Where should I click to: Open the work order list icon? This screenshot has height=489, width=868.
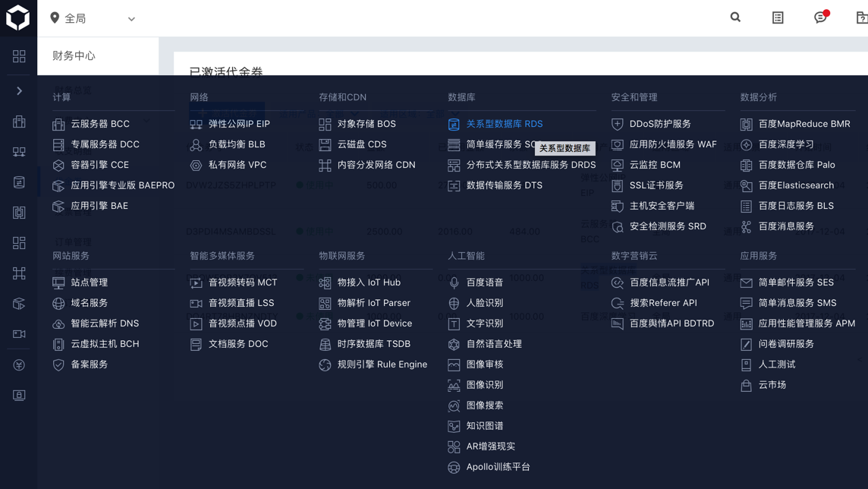[x=778, y=17]
